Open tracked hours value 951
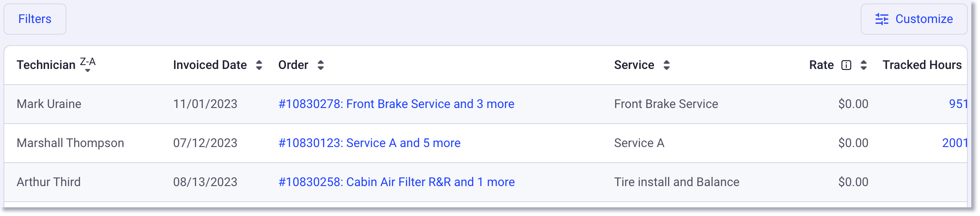The width and height of the screenshot is (980, 216). pos(958,104)
